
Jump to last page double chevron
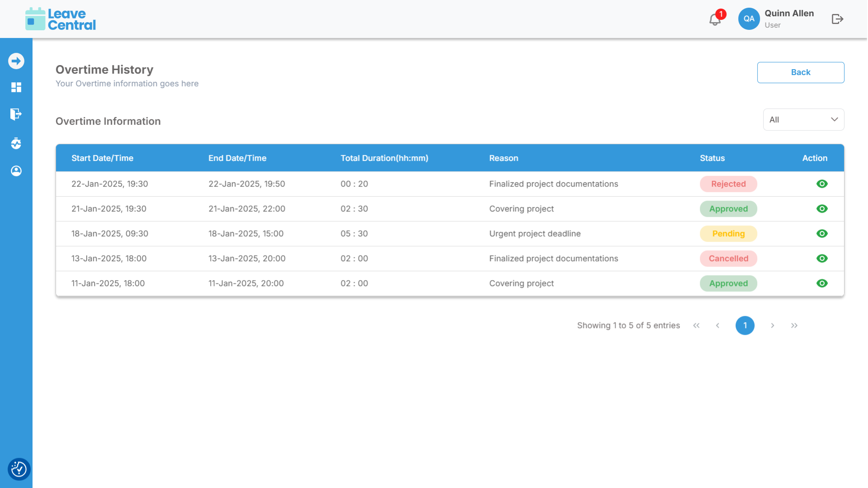click(794, 325)
